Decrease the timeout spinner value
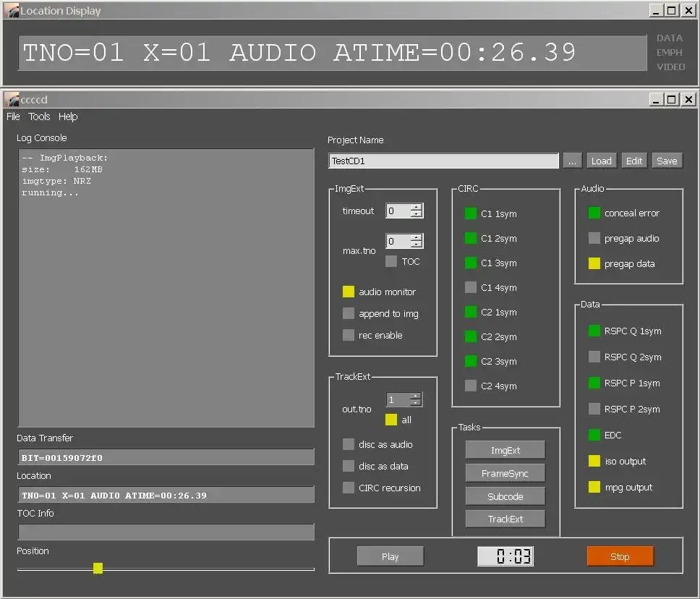The width and height of the screenshot is (700, 599). coord(416,214)
